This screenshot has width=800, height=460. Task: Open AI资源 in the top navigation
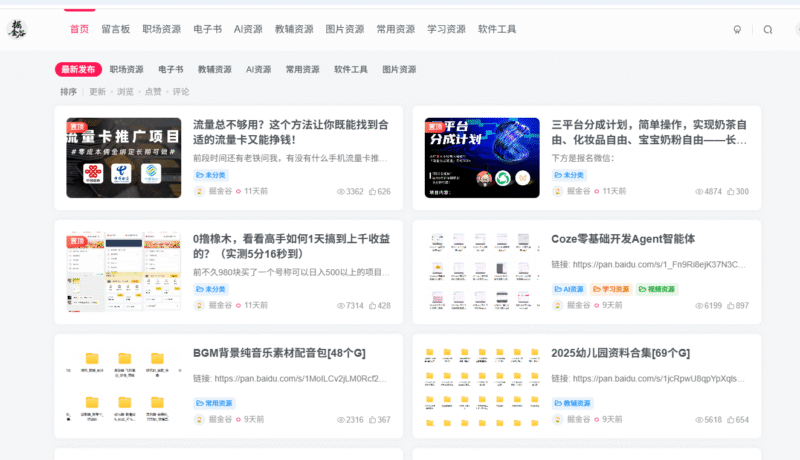[248, 29]
